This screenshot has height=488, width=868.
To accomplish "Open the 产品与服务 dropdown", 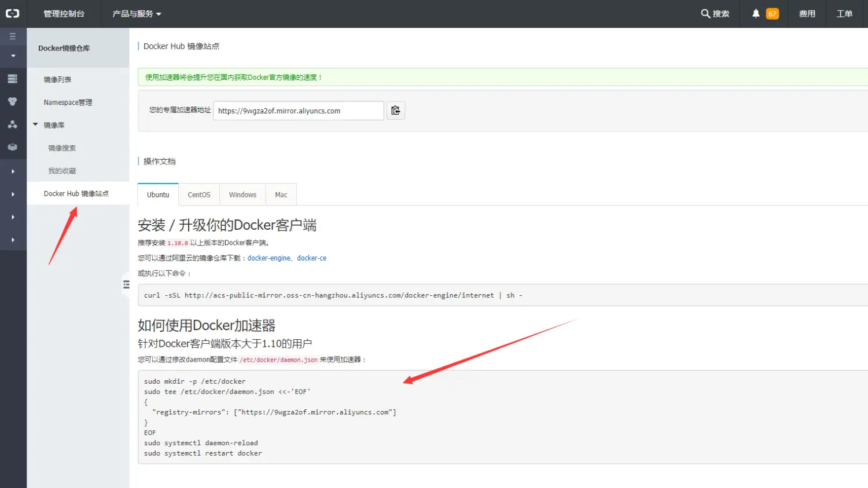I will 137,13.
